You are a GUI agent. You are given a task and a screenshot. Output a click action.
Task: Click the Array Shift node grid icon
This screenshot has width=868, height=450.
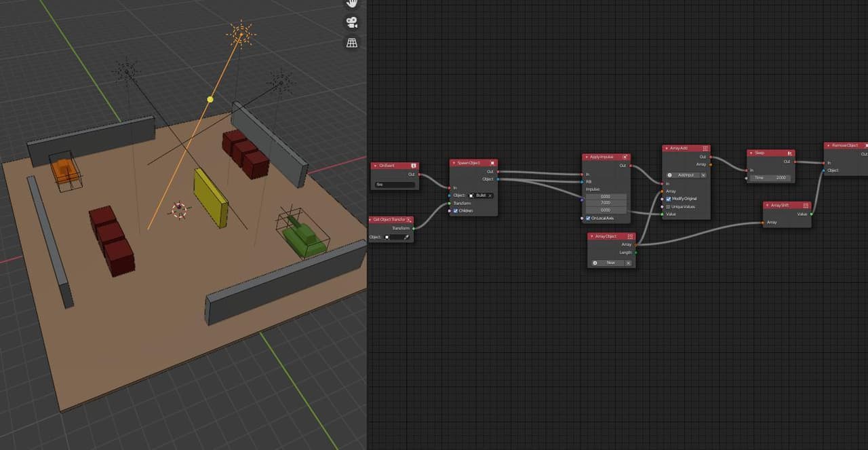tap(806, 205)
